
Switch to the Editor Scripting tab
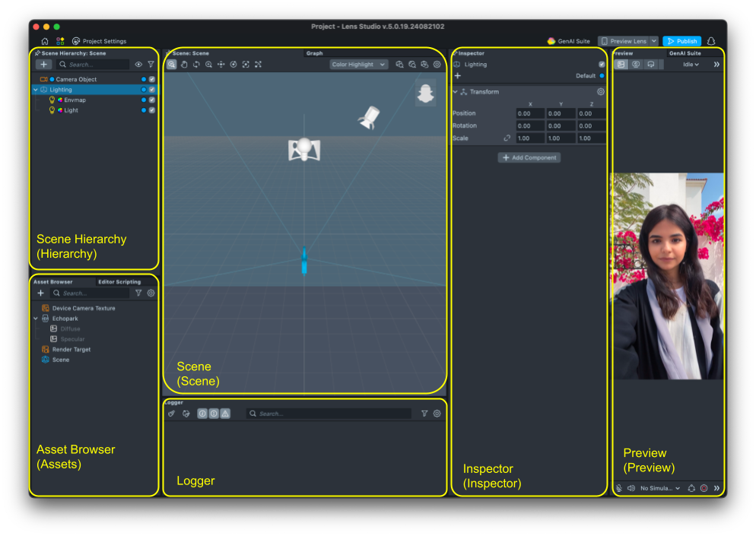pyautogui.click(x=119, y=282)
